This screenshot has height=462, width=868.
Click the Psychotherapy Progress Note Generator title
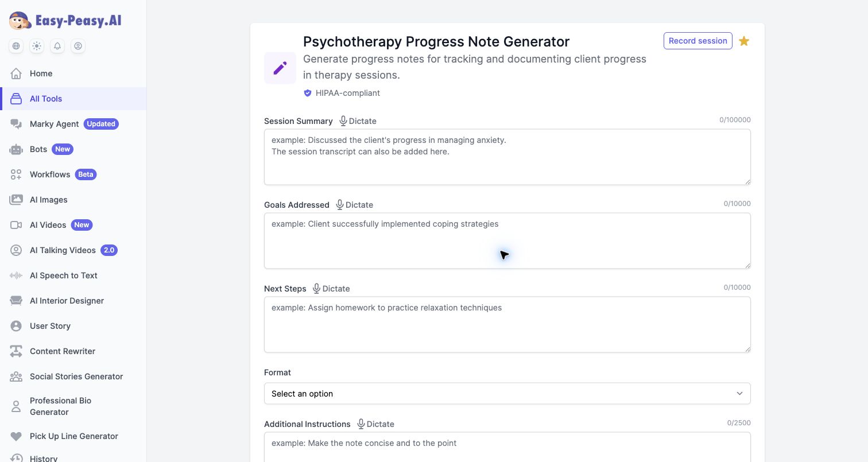coord(436,41)
